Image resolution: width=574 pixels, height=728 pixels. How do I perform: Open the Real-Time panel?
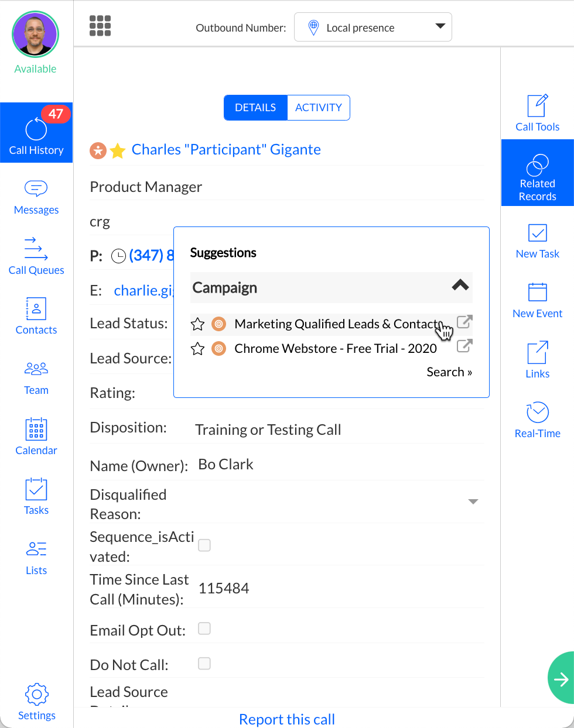537,420
